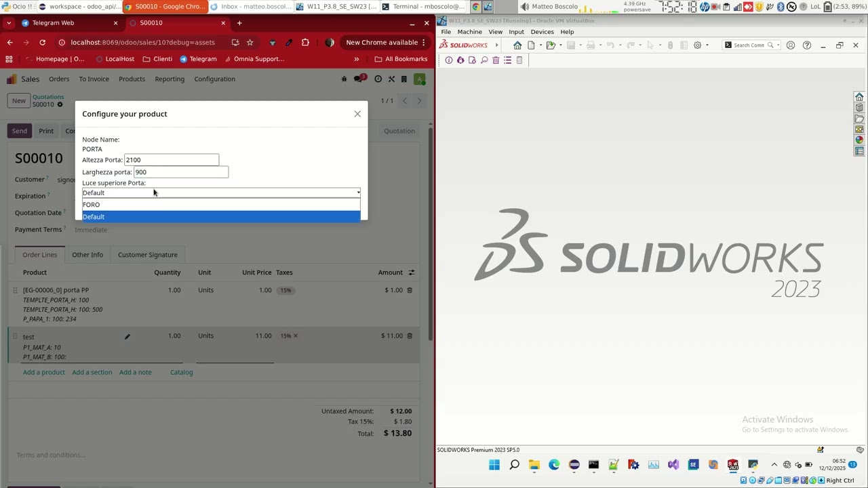The image size is (868, 488).
Task: Click the info icon in SolidWorks add-in toolbar
Action: [449, 60]
